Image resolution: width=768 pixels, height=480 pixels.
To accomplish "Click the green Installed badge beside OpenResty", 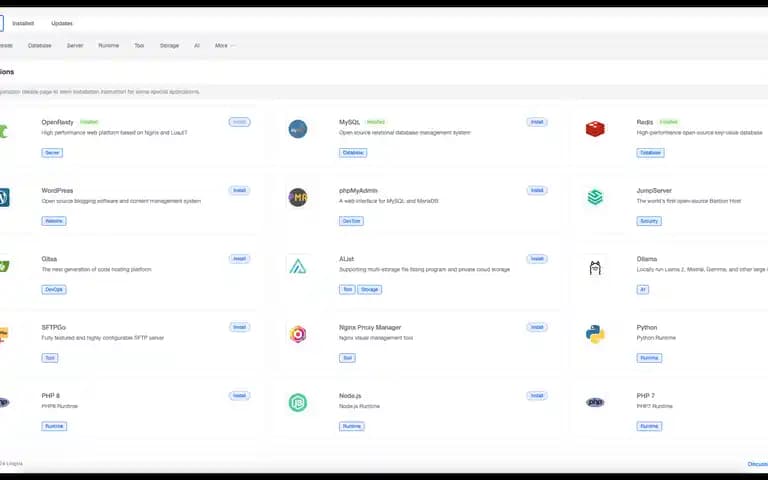I will point(89,122).
